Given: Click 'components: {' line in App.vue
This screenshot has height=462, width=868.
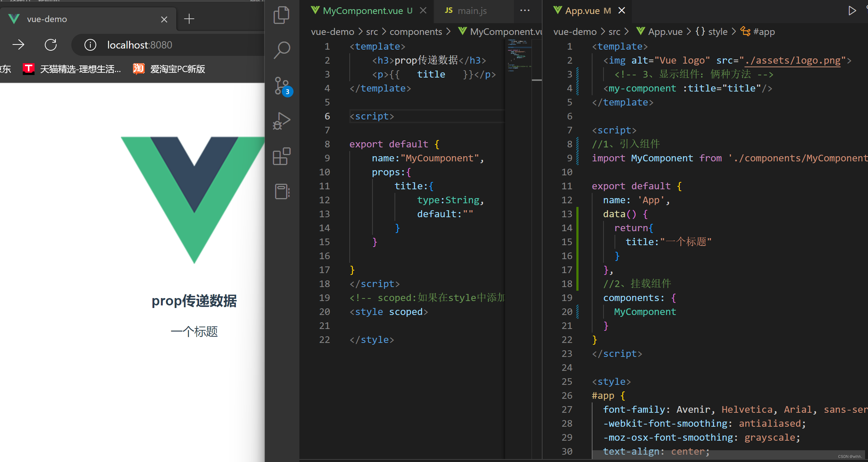Looking at the screenshot, I should (640, 298).
